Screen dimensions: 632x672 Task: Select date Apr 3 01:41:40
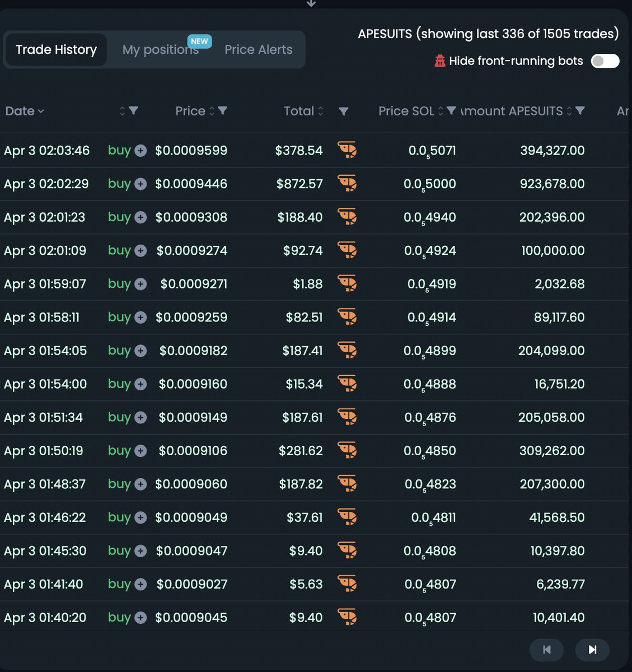pos(44,584)
